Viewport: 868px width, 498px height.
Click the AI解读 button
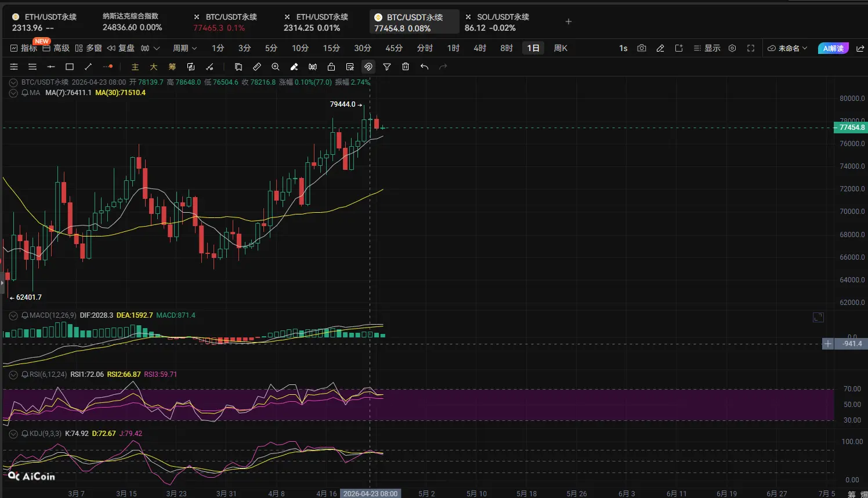coord(833,48)
